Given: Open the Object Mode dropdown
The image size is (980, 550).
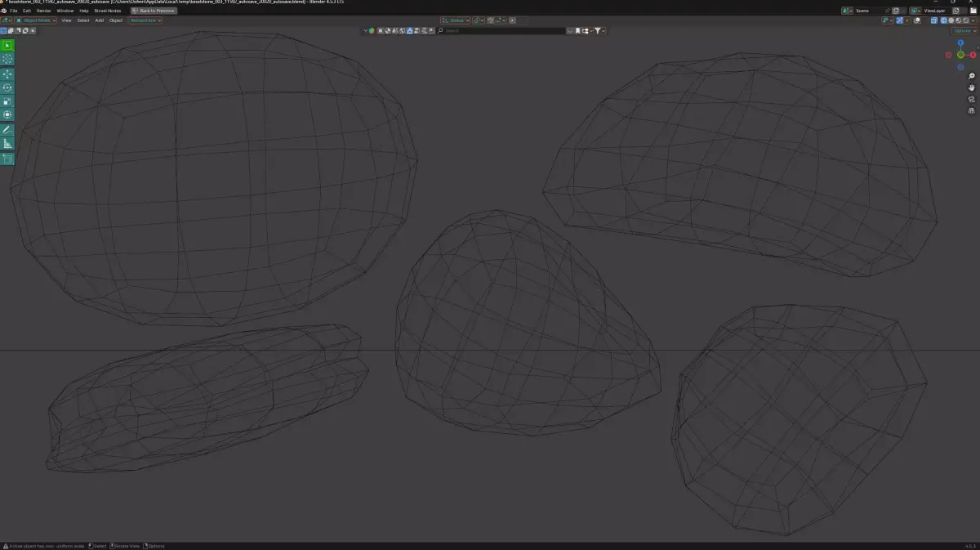Looking at the screenshot, I should coord(36,20).
